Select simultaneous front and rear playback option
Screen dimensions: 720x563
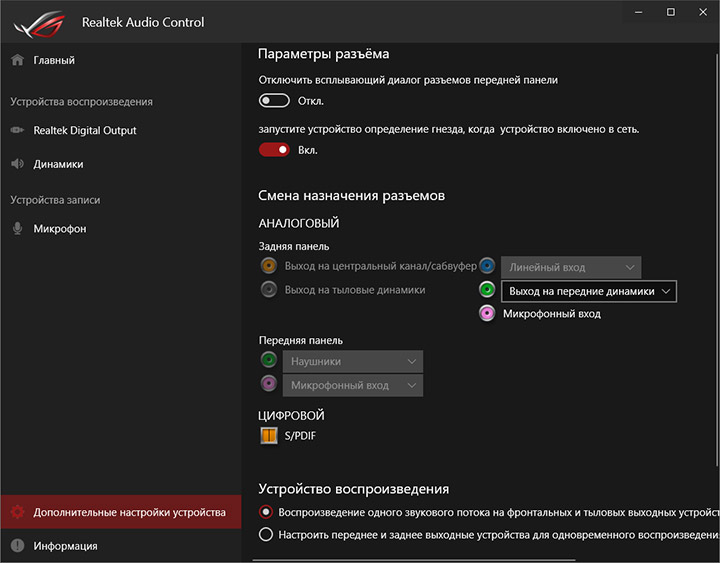[x=266, y=535]
